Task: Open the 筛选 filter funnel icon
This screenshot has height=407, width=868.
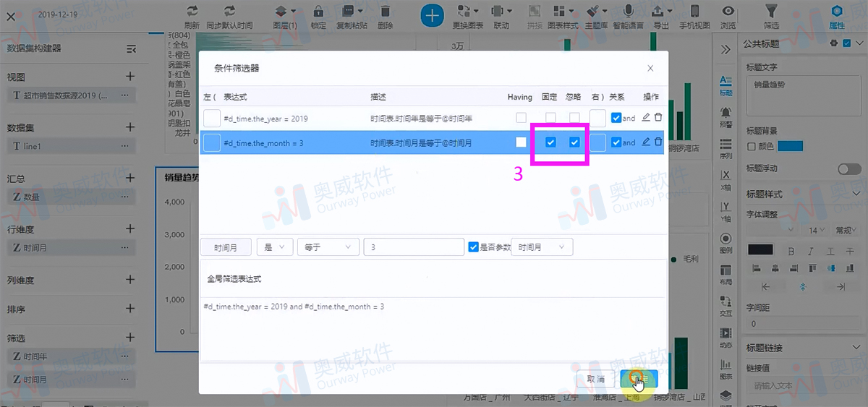Action: (772, 12)
